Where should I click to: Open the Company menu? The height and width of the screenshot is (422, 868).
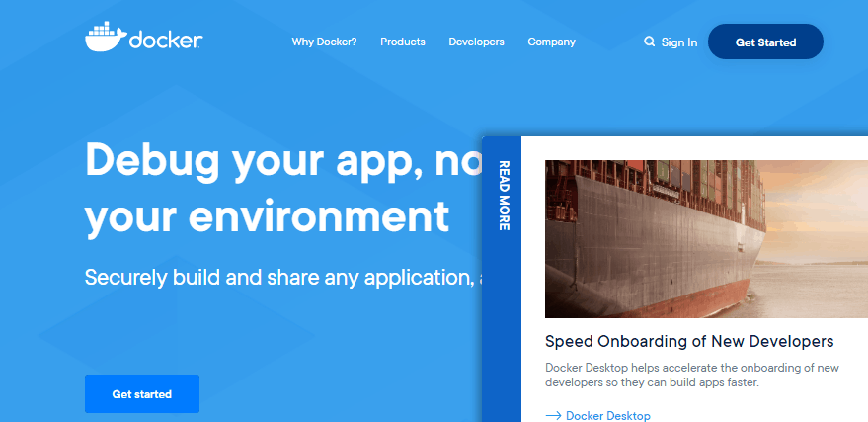tap(551, 42)
